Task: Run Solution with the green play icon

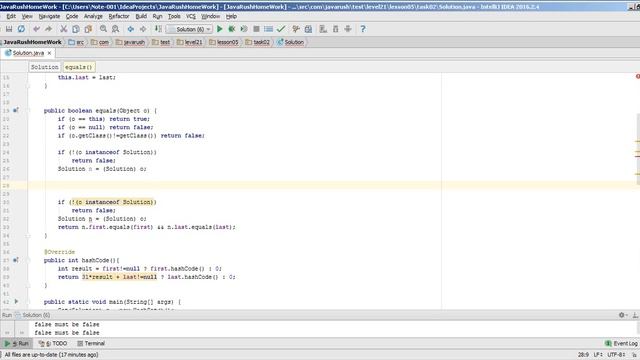Action: 220,29
